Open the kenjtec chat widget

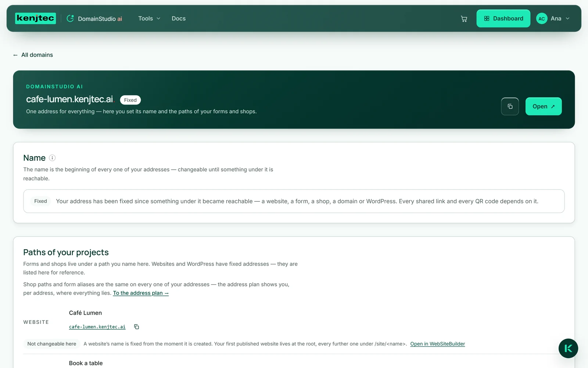tap(568, 348)
